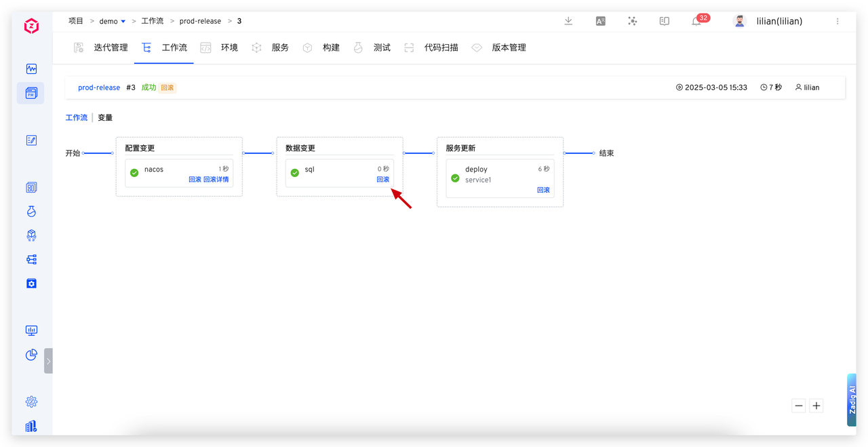Open the activity monitor sidebar icon
This screenshot has width=868, height=447.
tap(31, 69)
